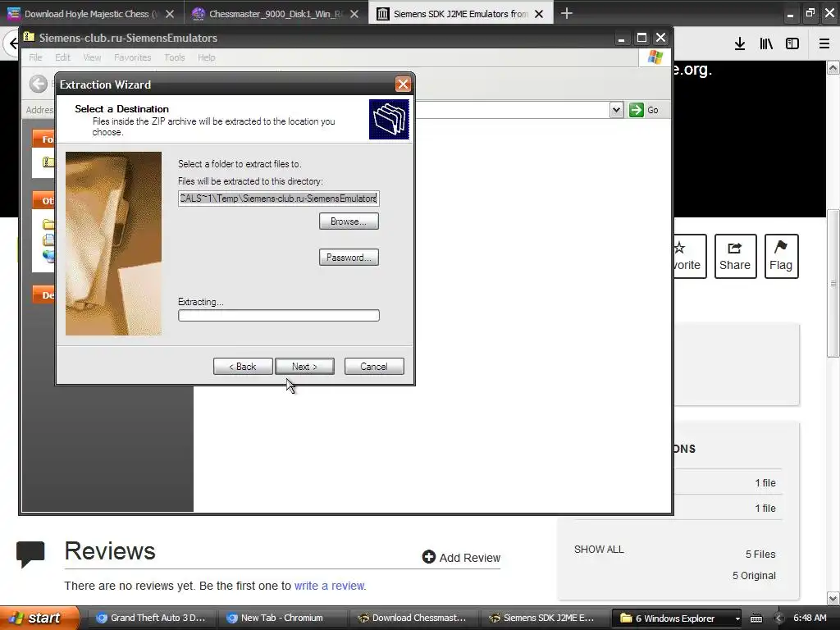Open the View menu in Explorer window
Image resolution: width=840 pixels, height=630 pixels.
pyautogui.click(x=92, y=57)
